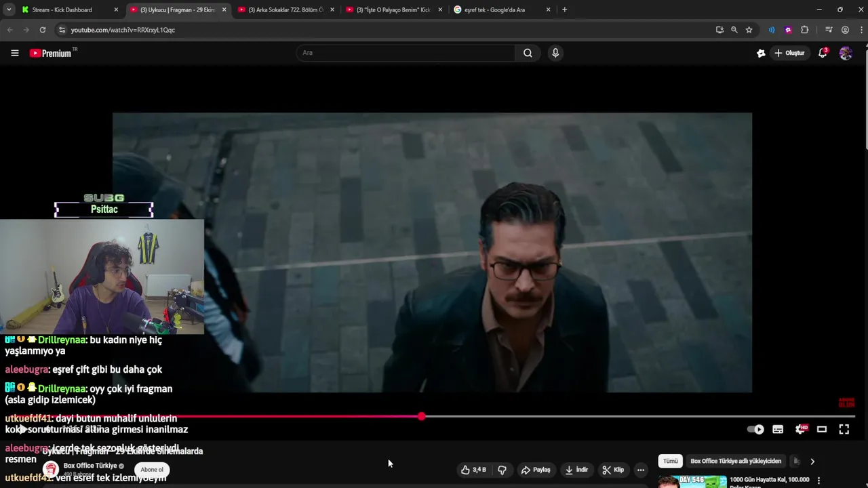Image resolution: width=868 pixels, height=488 pixels.
Task: Click the YouTube search input field
Action: pyautogui.click(x=406, y=53)
